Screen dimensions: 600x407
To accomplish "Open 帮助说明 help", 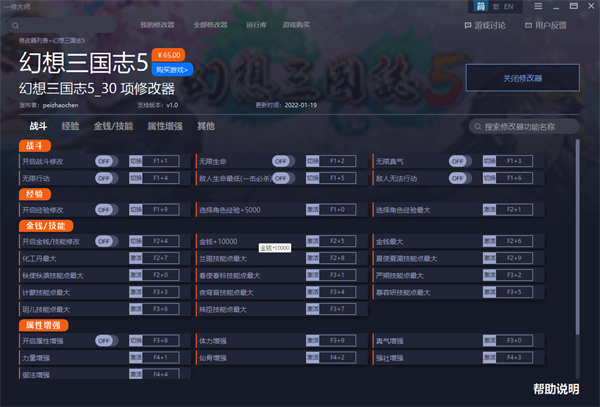I will point(556,389).
